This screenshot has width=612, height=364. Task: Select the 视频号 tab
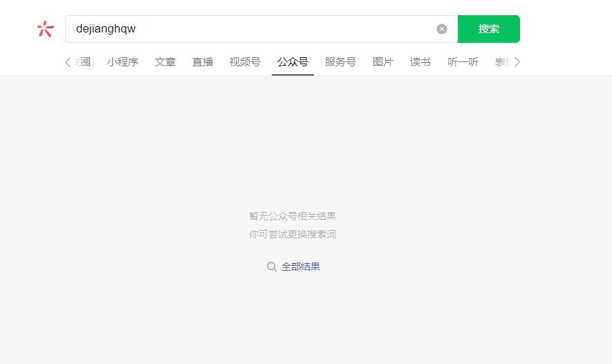(x=245, y=62)
